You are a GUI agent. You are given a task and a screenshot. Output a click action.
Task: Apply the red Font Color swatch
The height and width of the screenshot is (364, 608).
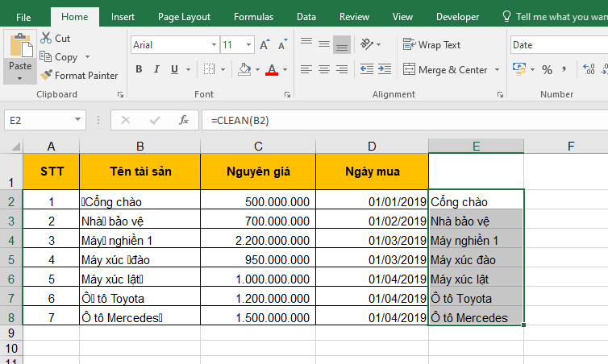(273, 70)
